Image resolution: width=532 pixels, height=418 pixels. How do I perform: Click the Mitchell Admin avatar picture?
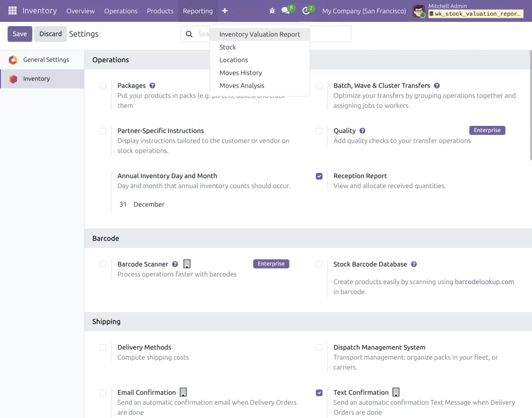tap(418, 11)
